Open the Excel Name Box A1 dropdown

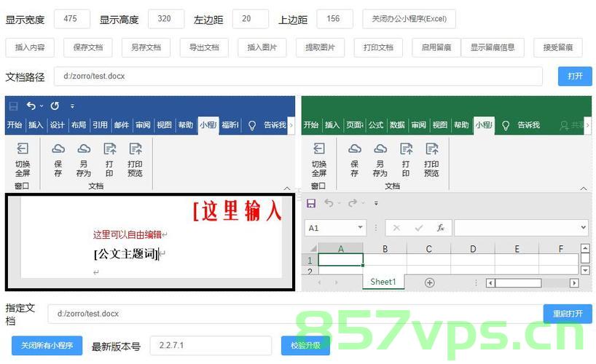pos(360,228)
